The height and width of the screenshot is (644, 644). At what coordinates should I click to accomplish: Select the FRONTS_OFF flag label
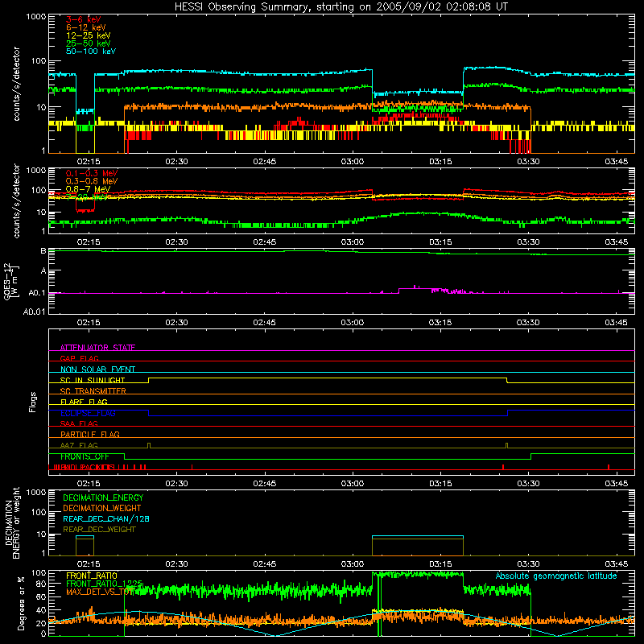click(x=85, y=456)
